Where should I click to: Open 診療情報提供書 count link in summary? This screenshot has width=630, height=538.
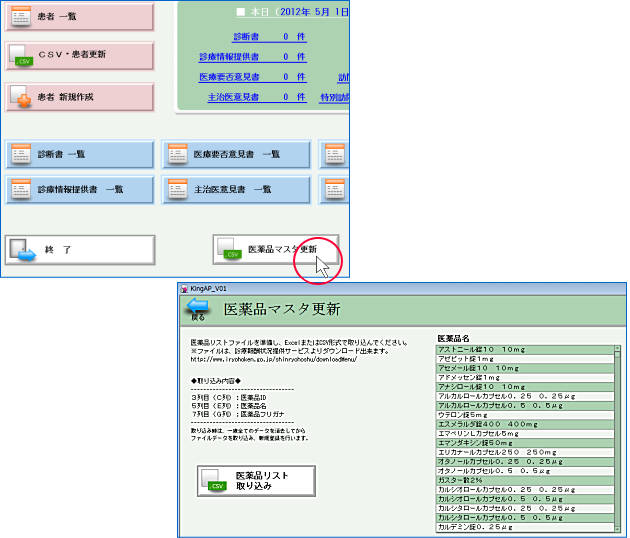(228, 56)
